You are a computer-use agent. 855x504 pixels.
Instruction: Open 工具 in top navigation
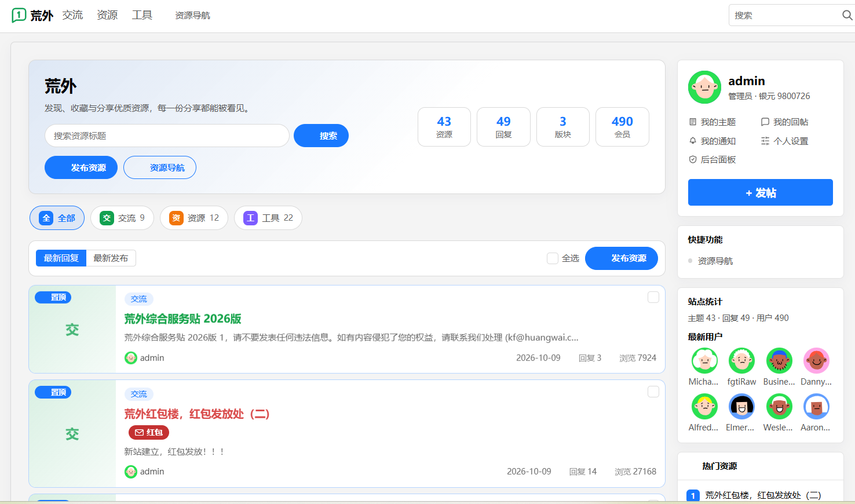[x=142, y=15]
